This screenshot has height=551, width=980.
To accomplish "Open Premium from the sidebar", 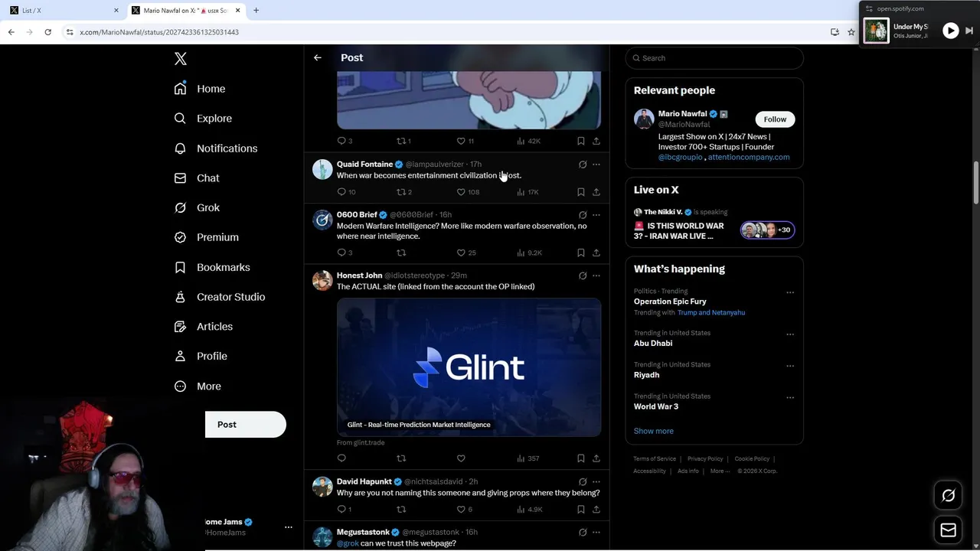I will point(207,237).
